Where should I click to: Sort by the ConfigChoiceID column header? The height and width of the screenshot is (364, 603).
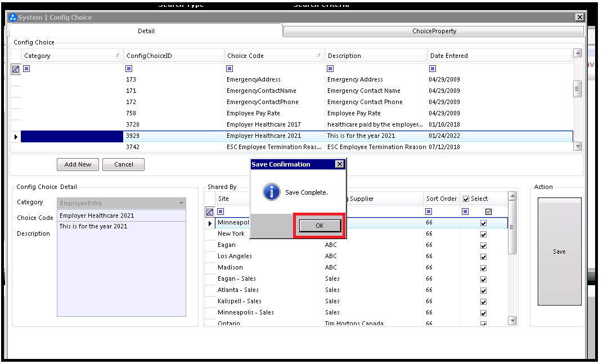[174, 56]
